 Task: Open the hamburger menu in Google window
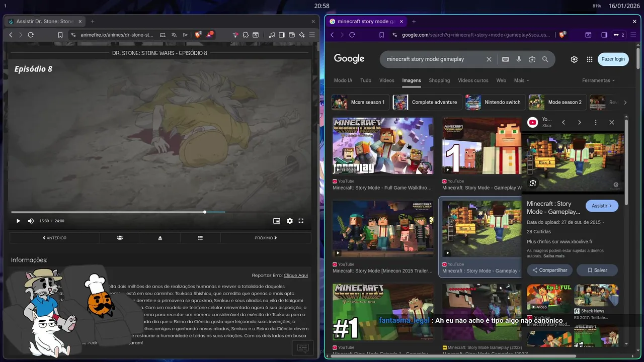pos(633,35)
